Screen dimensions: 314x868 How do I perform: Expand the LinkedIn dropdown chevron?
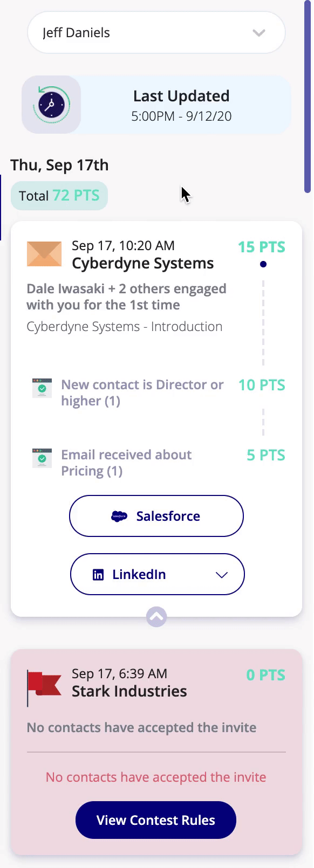tap(222, 575)
